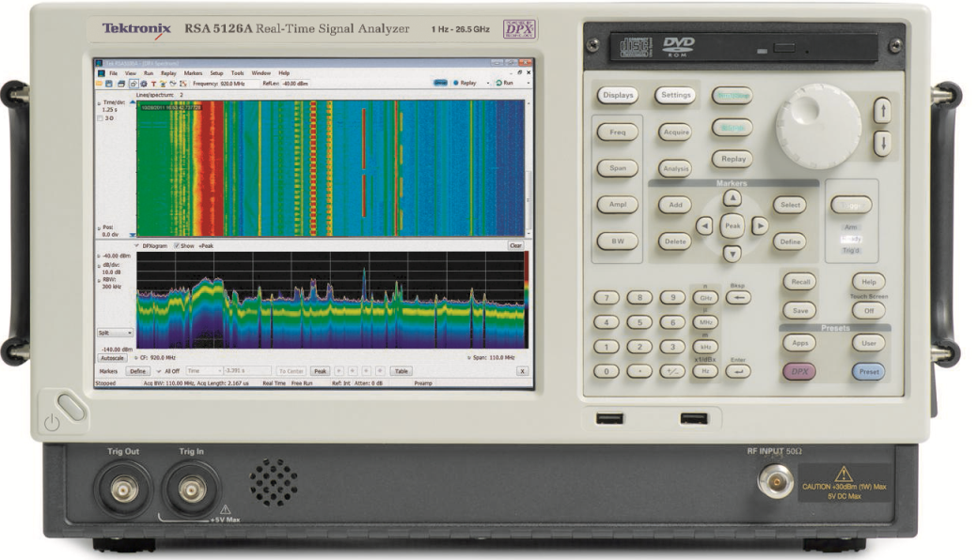Viewport: 978px width, 560px height.
Task: Open the File menu
Action: click(x=114, y=73)
